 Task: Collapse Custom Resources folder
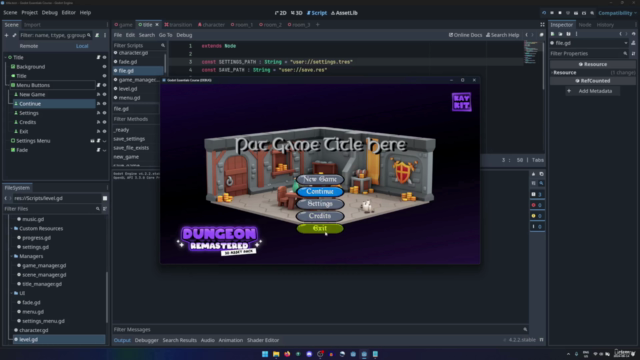pos(11,229)
